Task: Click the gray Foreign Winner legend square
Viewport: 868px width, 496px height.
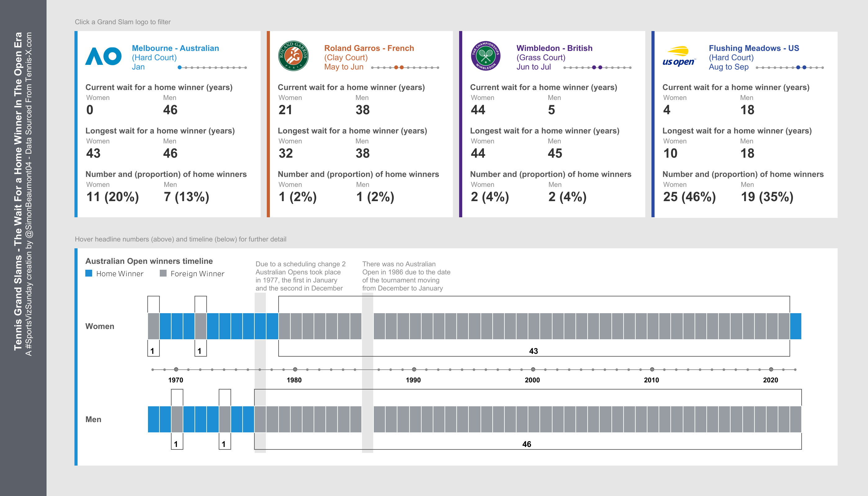Action: 163,273
